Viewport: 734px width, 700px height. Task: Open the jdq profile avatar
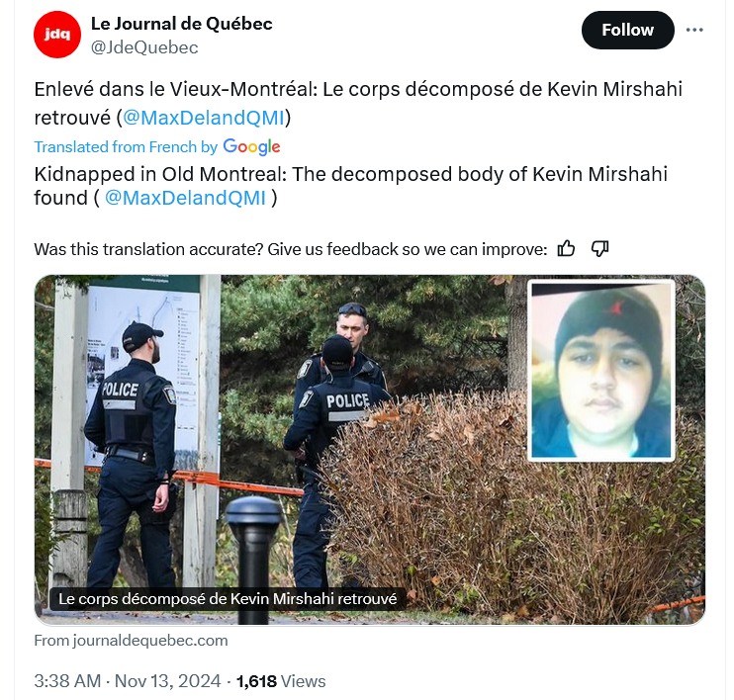point(57,35)
